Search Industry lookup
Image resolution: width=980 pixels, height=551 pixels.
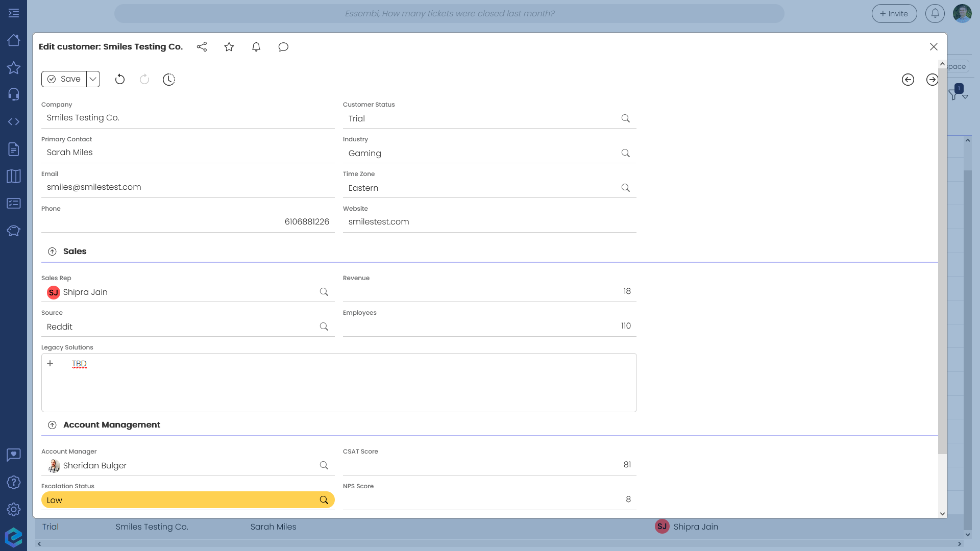[626, 153]
